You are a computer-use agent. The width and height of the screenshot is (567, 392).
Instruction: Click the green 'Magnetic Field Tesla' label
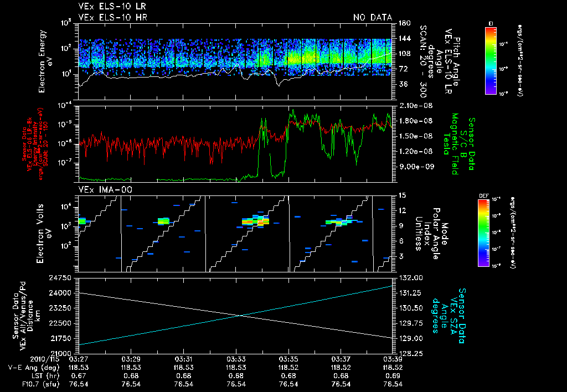coord(451,144)
